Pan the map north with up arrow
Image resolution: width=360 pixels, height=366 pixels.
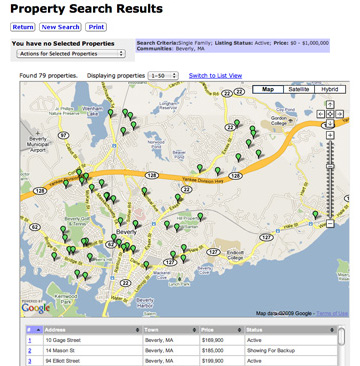[330, 104]
